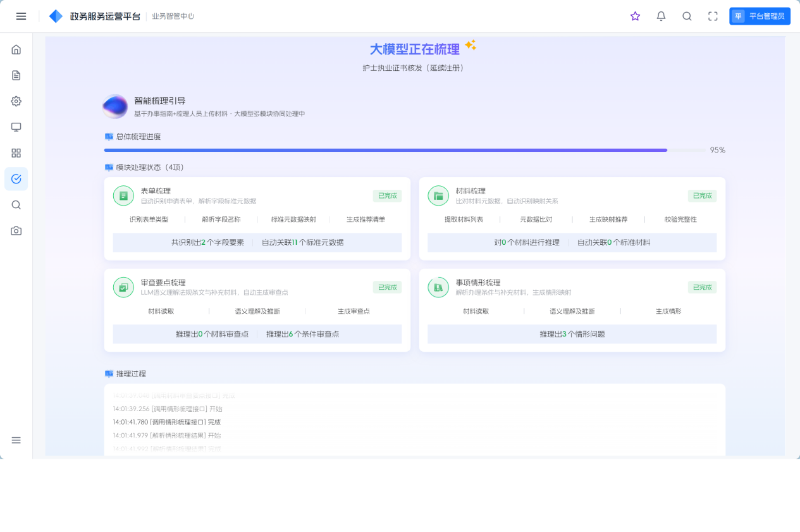
Task: Toggle fullscreen mode icon
Action: pos(713,16)
